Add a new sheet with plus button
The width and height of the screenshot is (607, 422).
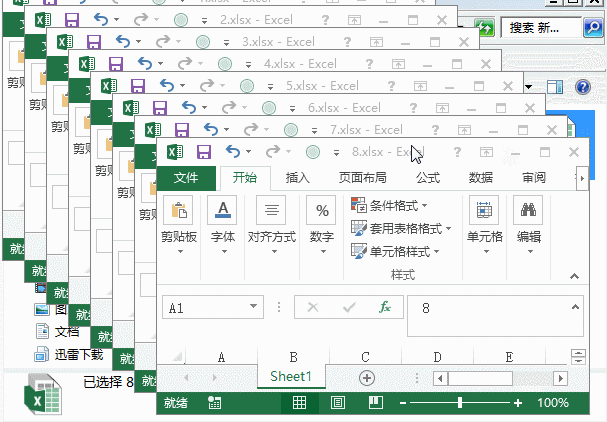[367, 378]
